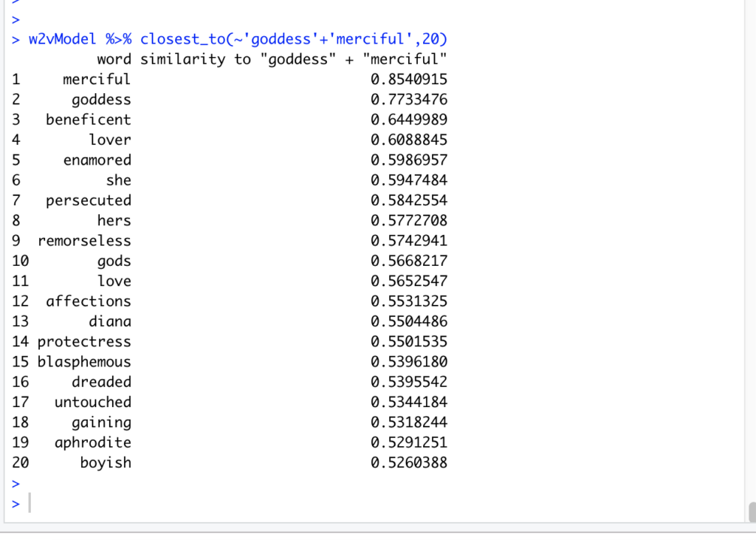This screenshot has width=756, height=540.
Task: Click the word 'remorseless' in row 9
Action: click(84, 241)
